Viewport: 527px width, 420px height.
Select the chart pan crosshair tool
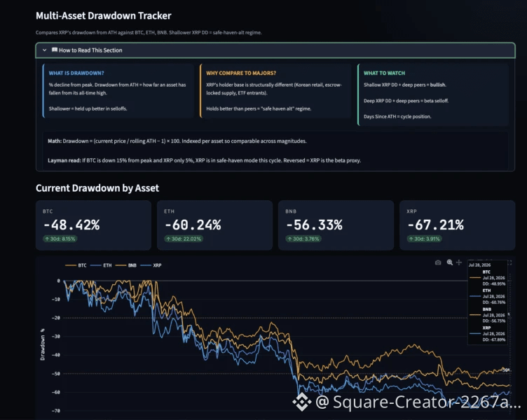[x=459, y=262]
